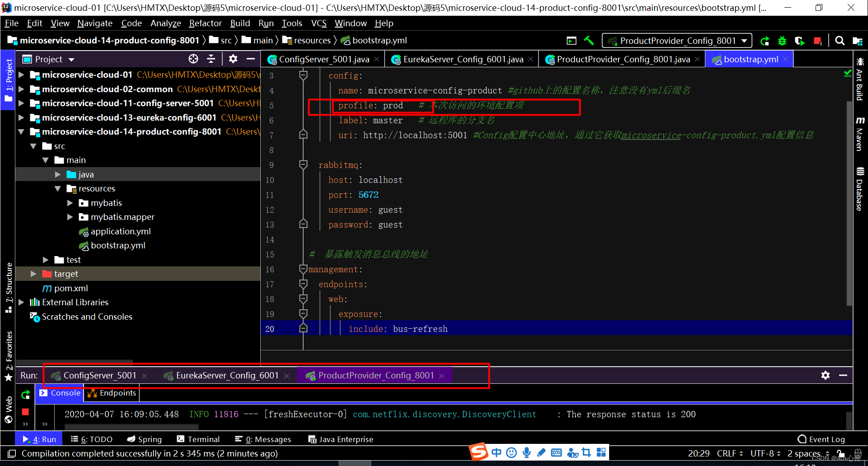868x466 pixels.
Task: Run the application with coverage
Action: pos(800,41)
